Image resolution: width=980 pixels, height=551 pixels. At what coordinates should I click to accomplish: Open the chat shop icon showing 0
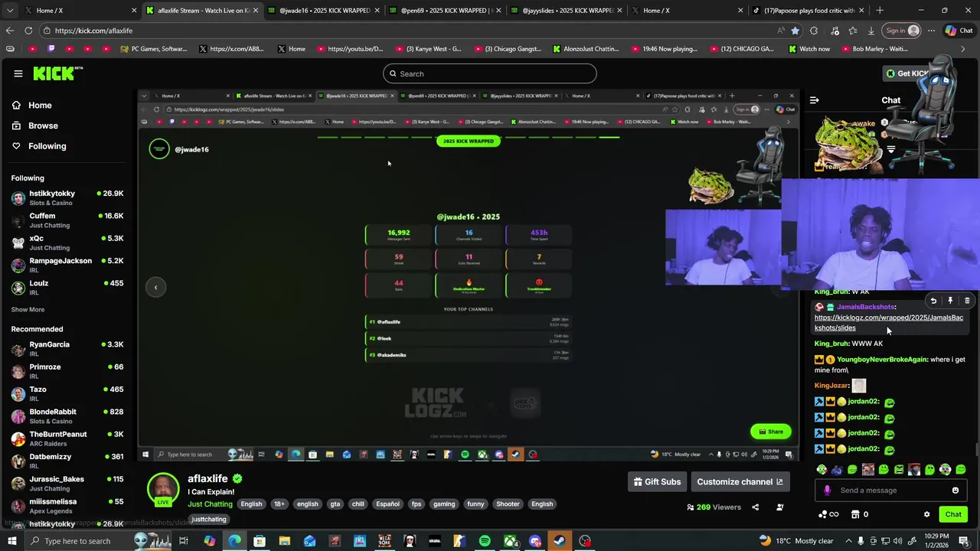point(861,514)
